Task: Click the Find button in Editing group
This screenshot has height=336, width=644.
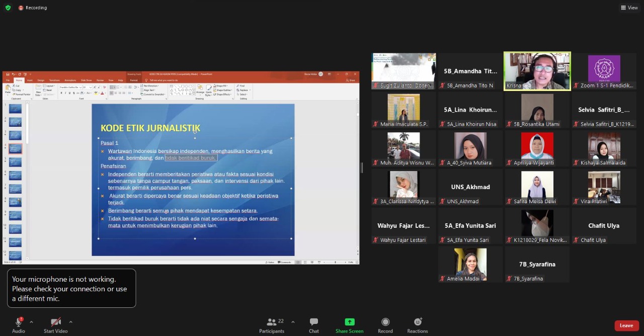Action: click(x=242, y=86)
